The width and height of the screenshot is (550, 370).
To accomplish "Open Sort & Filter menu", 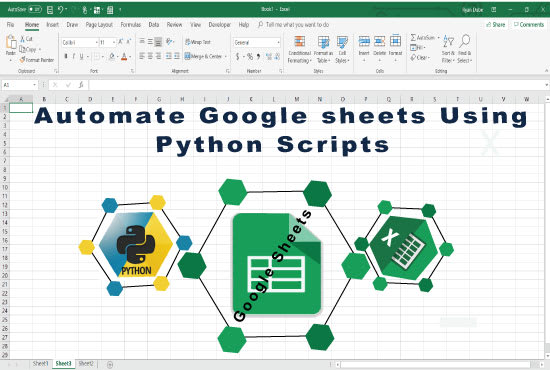I will 448,49.
